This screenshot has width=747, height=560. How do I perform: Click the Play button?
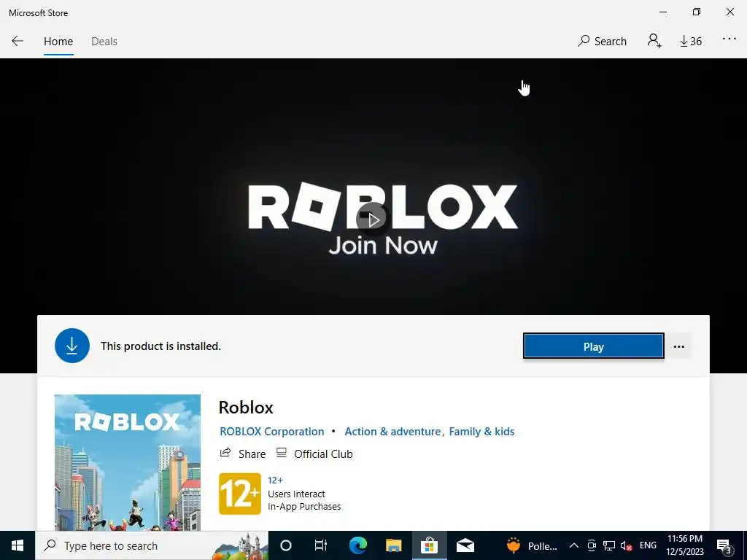pyautogui.click(x=593, y=346)
